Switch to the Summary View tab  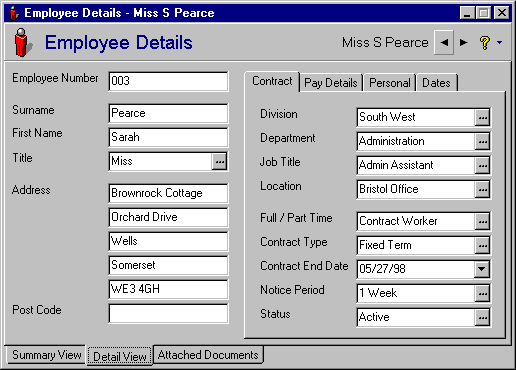click(46, 355)
